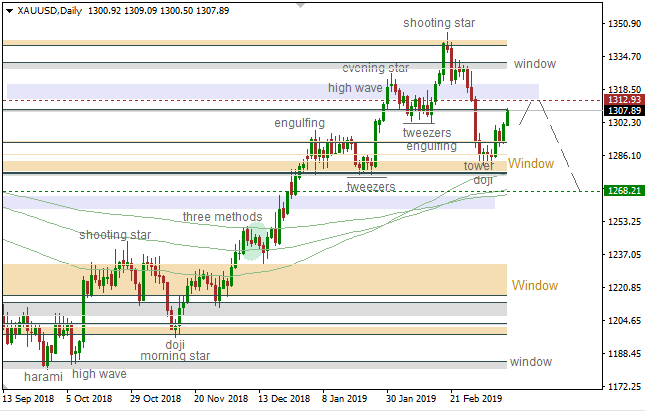Click the 1350.90 price axis value
Viewport: 645px width, 411px height.
tap(623, 24)
